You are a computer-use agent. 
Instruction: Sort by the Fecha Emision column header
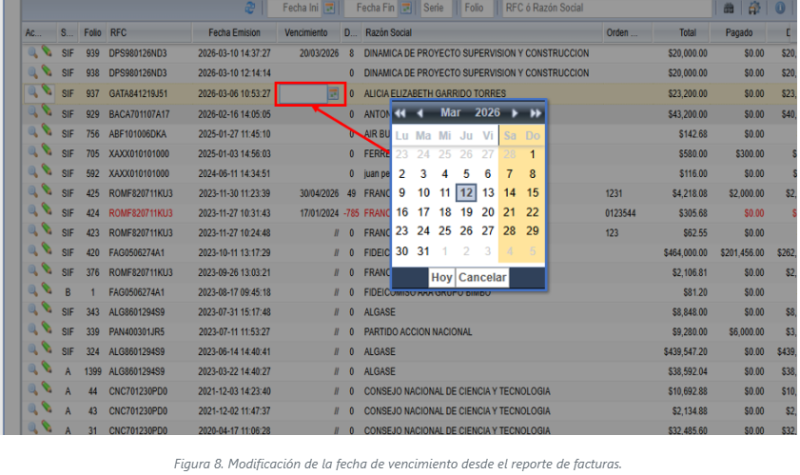click(x=234, y=33)
